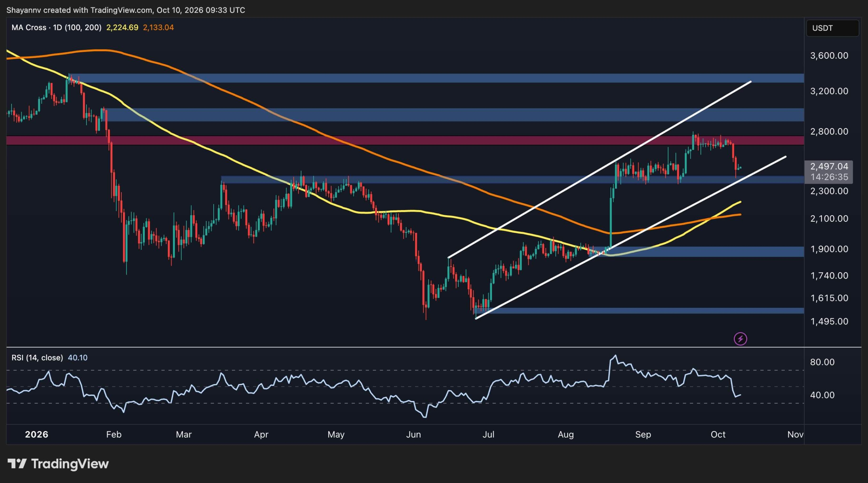Click the 1,900.00 price axis label
868x483 pixels.
[829, 249]
